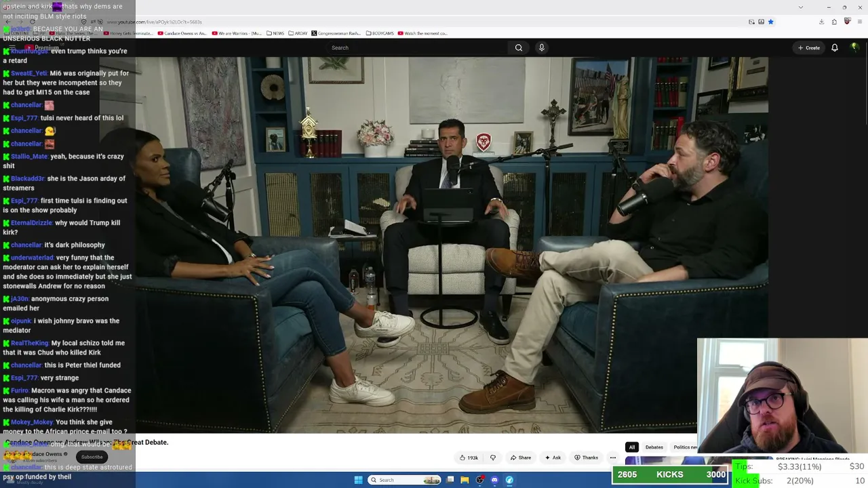Open the BODYCAMS bookmarks folder
This screenshot has height=488, width=868.
pyautogui.click(x=380, y=33)
